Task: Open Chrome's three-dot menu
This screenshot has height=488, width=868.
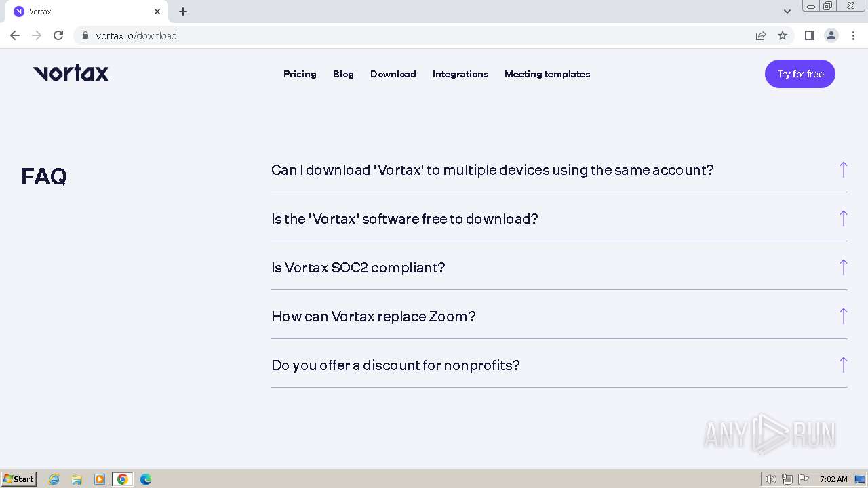Action: (x=853, y=35)
